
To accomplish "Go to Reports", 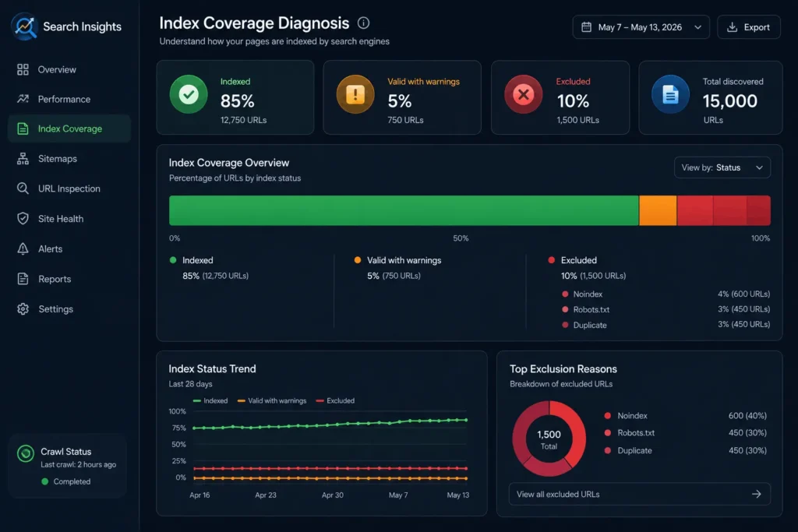I will pos(69,279).
